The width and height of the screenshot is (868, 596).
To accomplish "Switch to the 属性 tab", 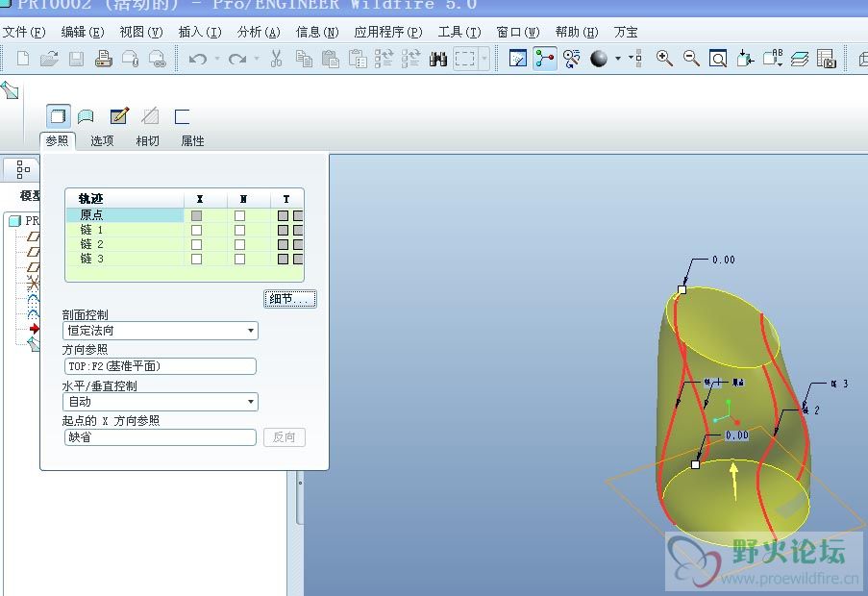I will pos(192,140).
